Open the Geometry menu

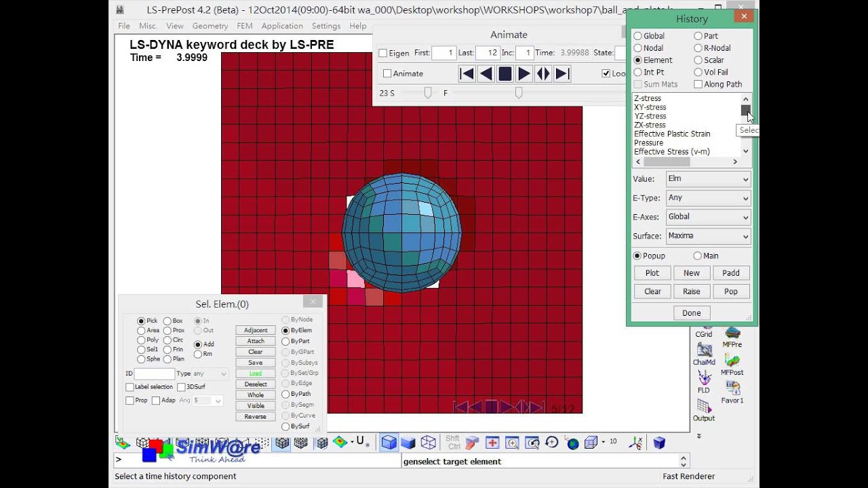point(210,26)
